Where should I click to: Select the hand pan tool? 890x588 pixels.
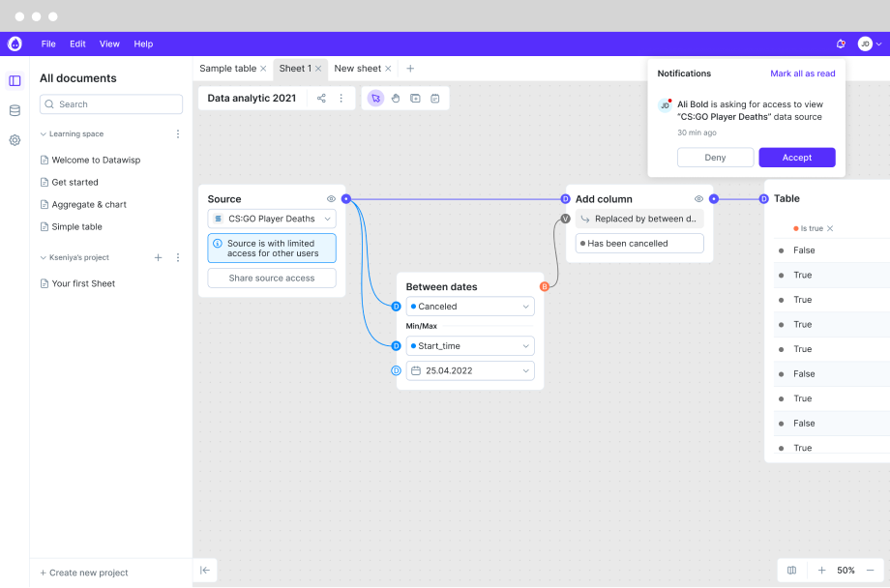tap(396, 99)
